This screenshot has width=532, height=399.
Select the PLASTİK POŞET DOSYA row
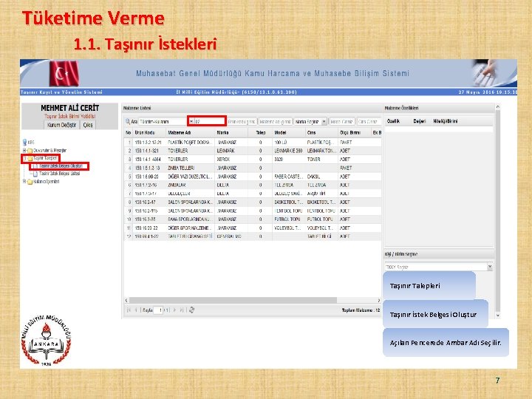click(253, 143)
